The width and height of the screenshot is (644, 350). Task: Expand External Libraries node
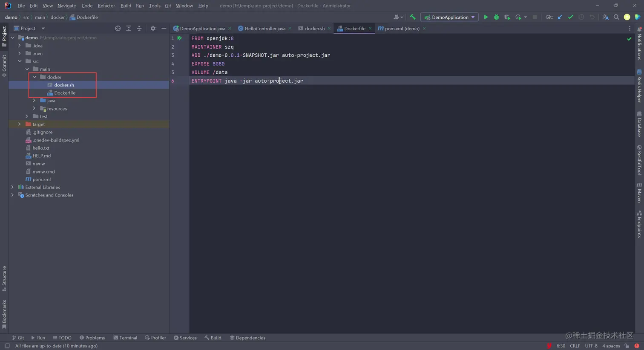12,187
